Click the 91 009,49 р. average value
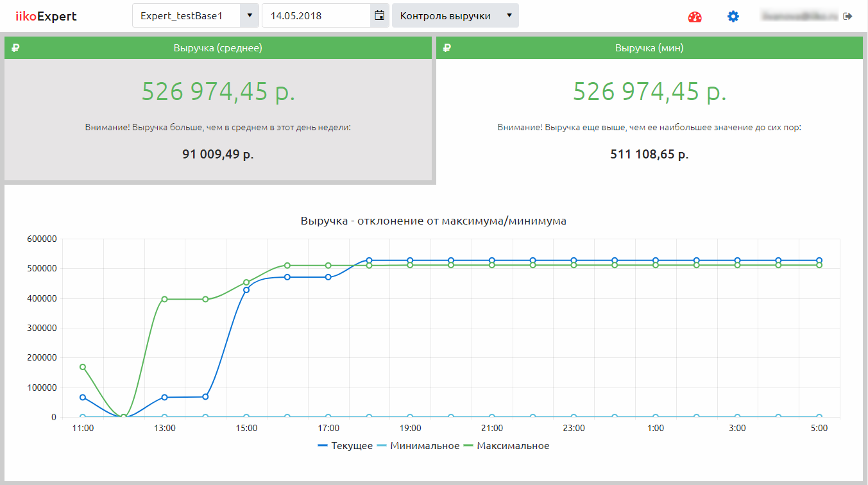This screenshot has height=485, width=868. [x=217, y=155]
